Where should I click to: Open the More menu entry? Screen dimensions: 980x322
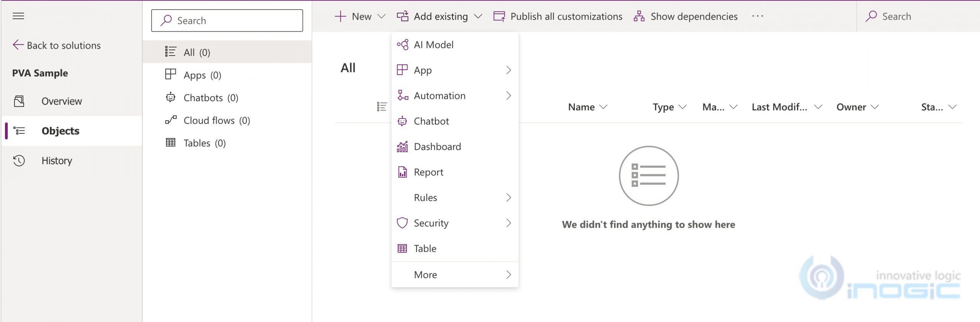click(x=455, y=274)
